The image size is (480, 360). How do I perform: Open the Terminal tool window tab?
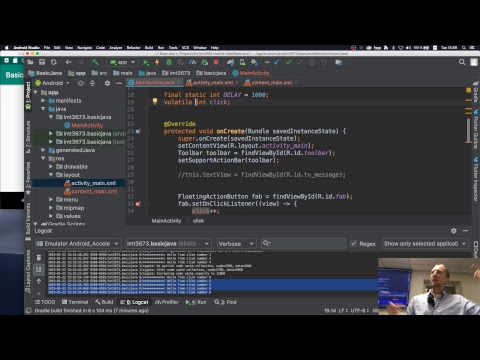coord(75,302)
